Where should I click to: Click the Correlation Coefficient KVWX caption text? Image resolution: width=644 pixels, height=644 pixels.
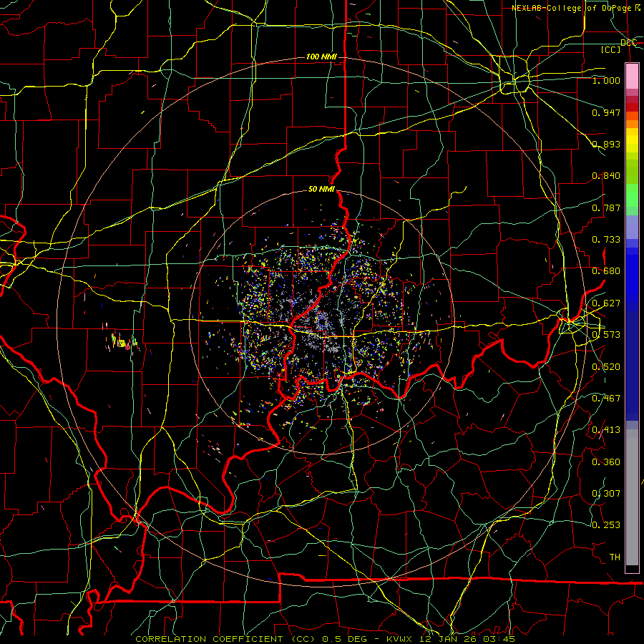pos(325,639)
